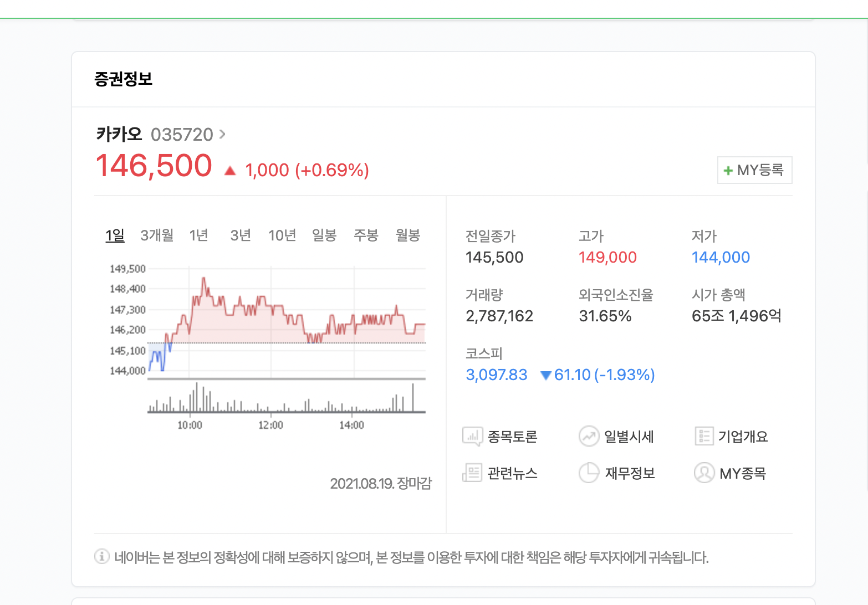This screenshot has width=868, height=605.
Task: Open the chevron next to stock code 035720
Action: point(222,134)
